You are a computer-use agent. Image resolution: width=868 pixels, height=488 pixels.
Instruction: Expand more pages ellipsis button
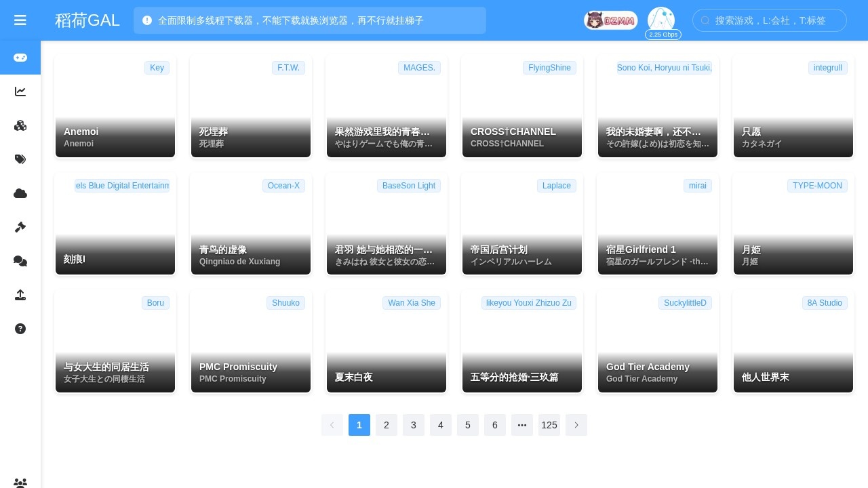tap(522, 425)
